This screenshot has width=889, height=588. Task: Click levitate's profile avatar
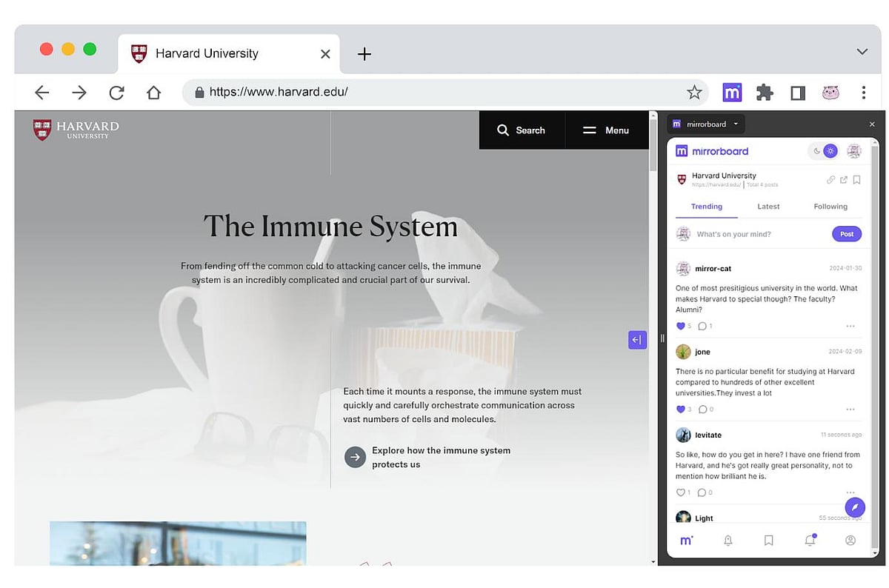(683, 435)
